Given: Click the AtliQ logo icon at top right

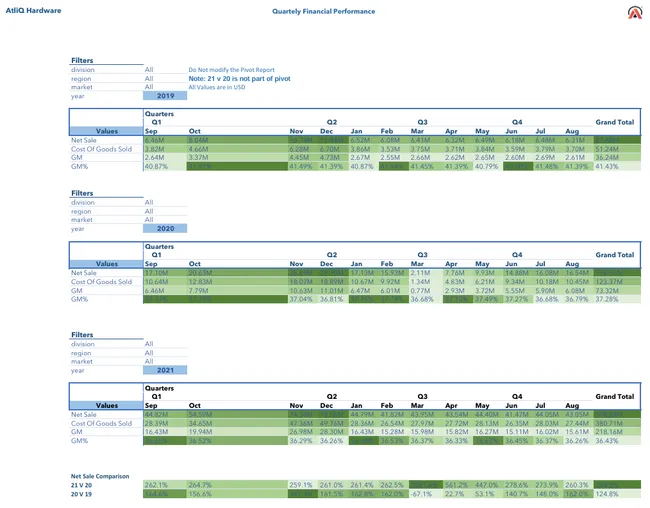Looking at the screenshot, I should [x=635, y=12].
